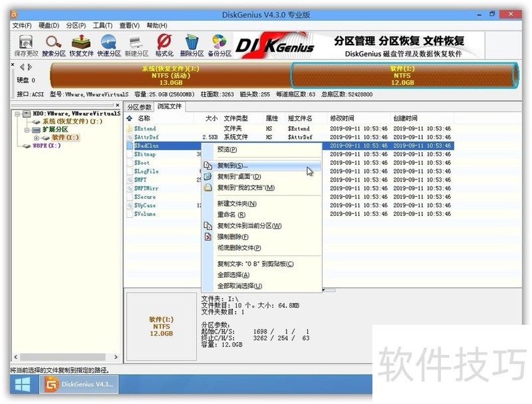The width and height of the screenshot is (532, 404).
Task: Collapse the 扩展分区 tree node
Action: (x=27, y=130)
